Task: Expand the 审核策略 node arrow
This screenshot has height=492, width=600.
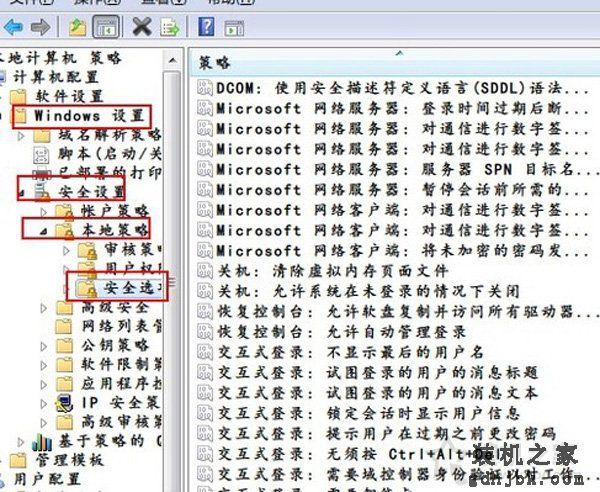Action: pos(67,251)
